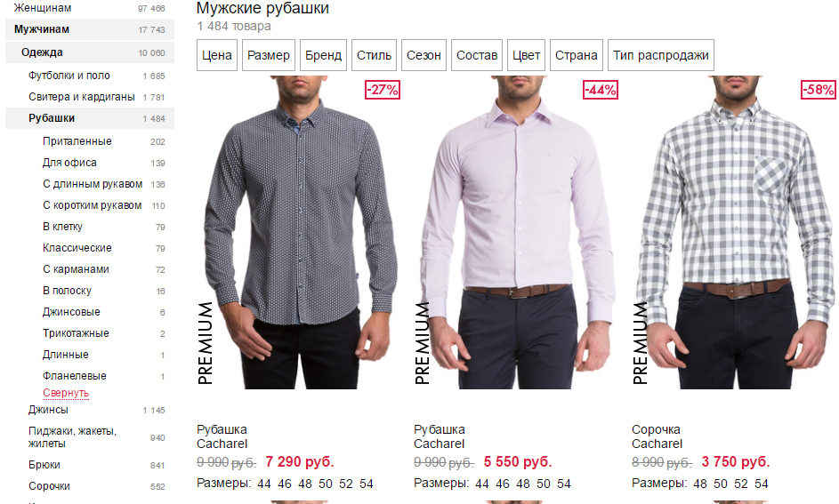Select size 54 for the 3 750 руб. shirt
Viewport: 839px width, 504px height.
[762, 484]
